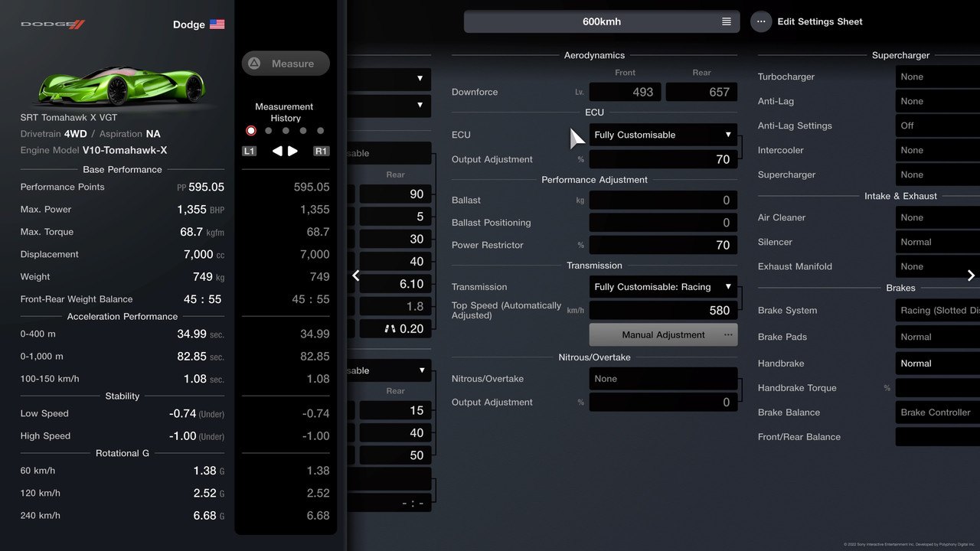Go to previous measurement with left arrow

pyautogui.click(x=277, y=152)
